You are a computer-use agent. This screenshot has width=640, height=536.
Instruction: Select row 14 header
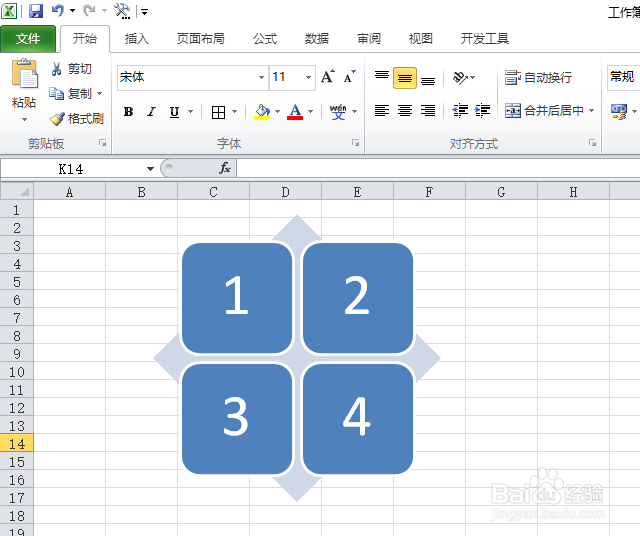(17, 443)
